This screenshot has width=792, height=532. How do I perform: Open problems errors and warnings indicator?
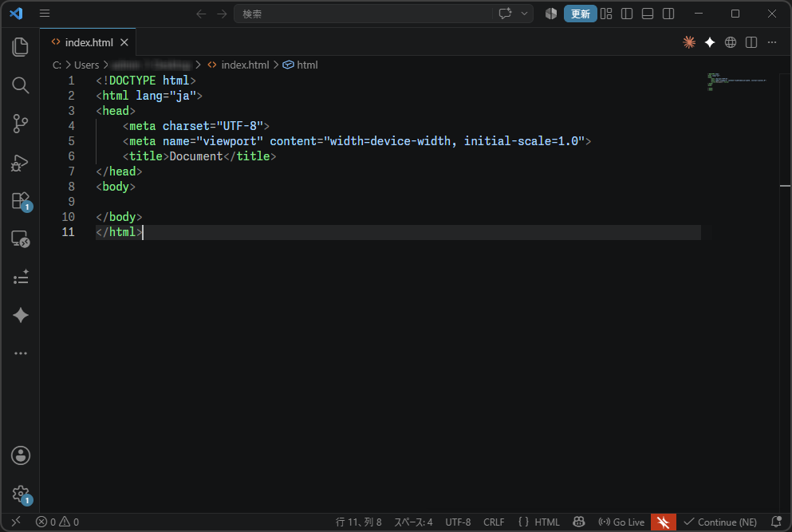point(57,522)
